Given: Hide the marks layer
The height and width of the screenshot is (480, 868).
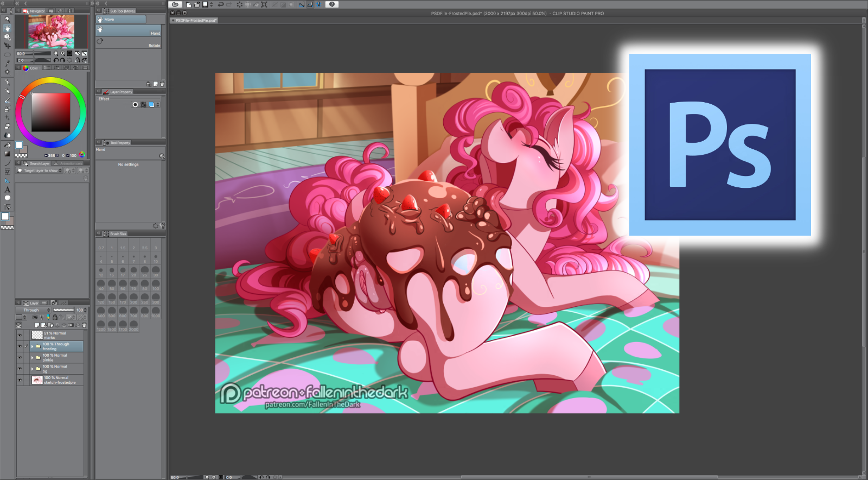Looking at the screenshot, I should (20, 336).
